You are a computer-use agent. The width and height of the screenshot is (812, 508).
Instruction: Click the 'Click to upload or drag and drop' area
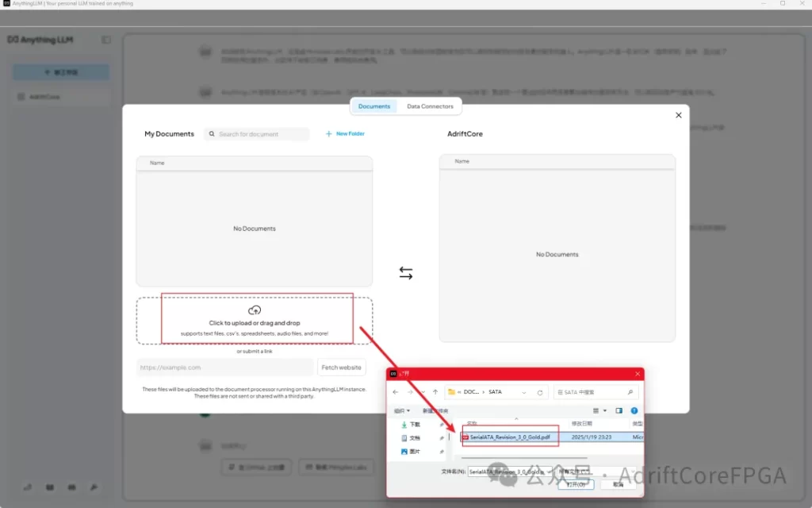click(255, 321)
